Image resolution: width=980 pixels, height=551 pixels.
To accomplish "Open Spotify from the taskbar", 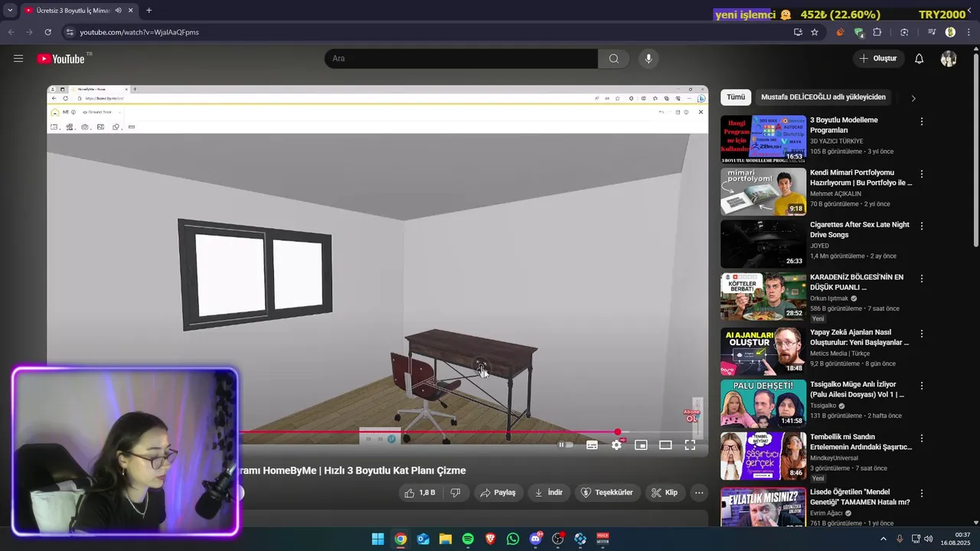I will (468, 539).
